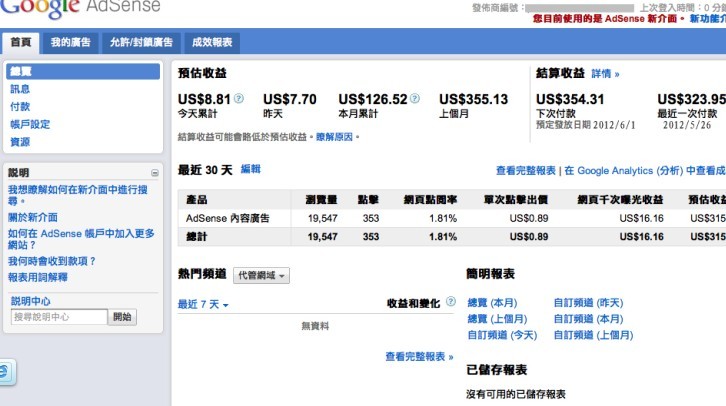Click 查看完整報表 » under 熱門頻道
Screen dimensions: 726x406
[419, 356]
